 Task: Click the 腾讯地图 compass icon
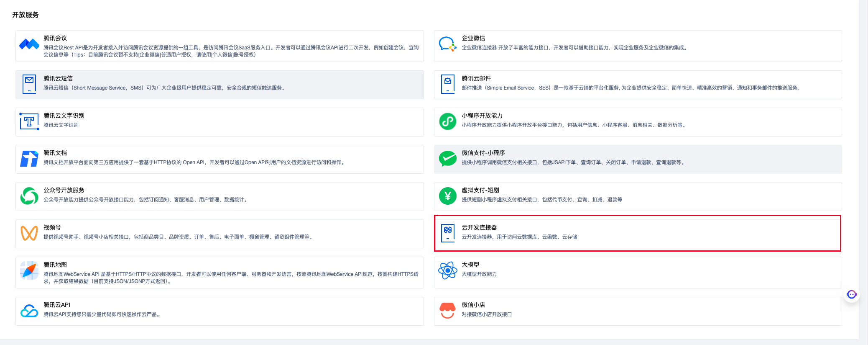(29, 270)
